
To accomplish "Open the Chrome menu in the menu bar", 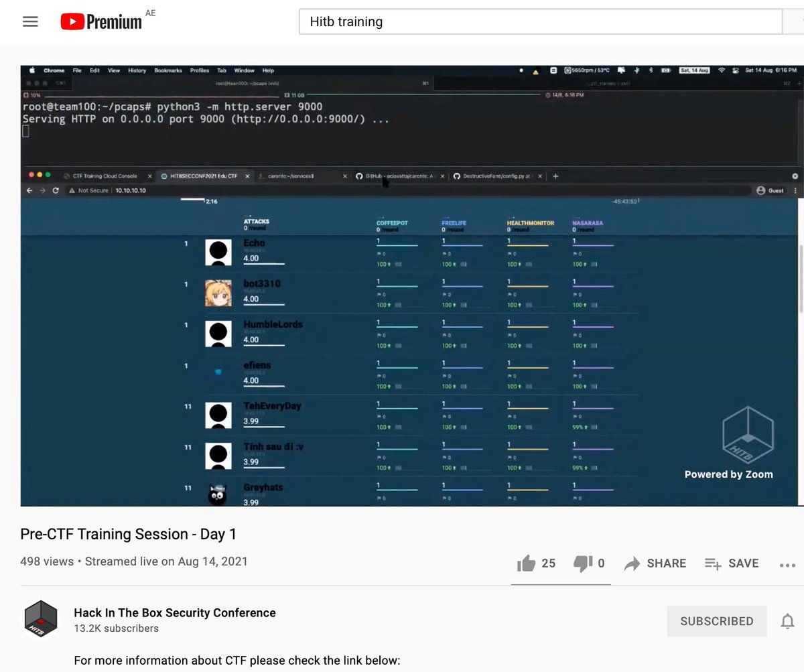I will click(54, 70).
